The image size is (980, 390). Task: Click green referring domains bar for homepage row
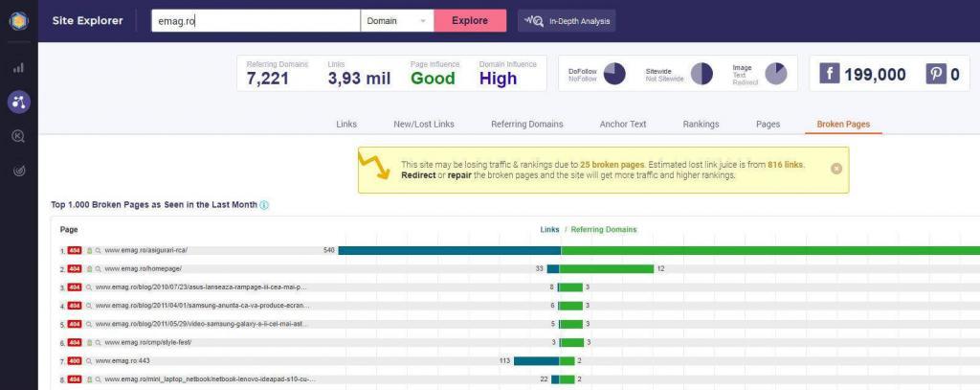click(x=607, y=268)
